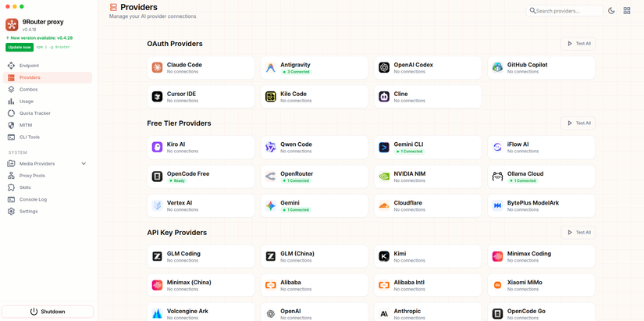Viewport: 644px width, 321px height.
Task: Click the Alibaba logo icon
Action: pos(271,285)
